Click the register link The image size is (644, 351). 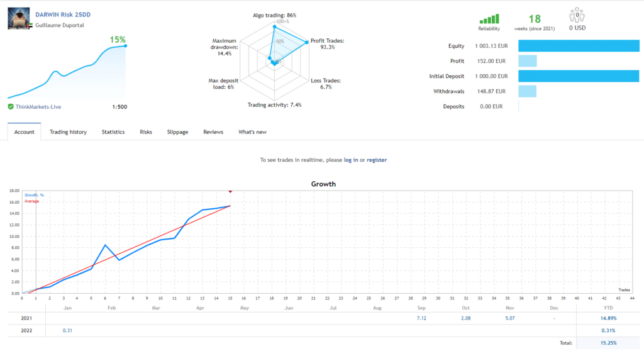point(377,160)
